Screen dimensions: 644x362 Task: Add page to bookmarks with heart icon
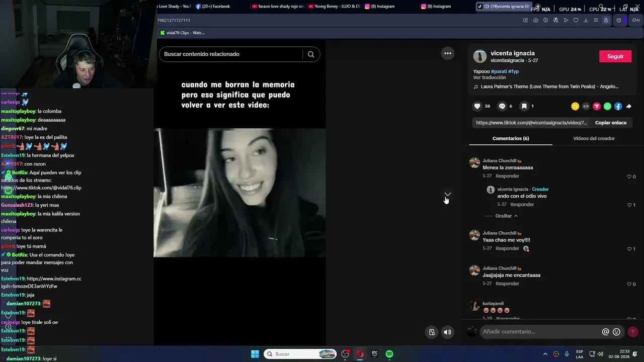[576, 20]
